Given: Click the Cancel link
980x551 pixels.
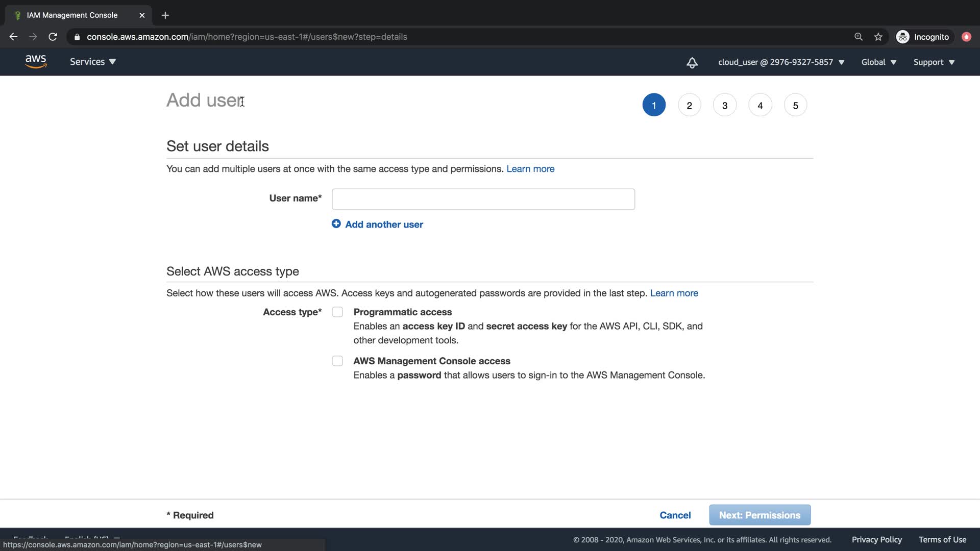Looking at the screenshot, I should point(675,515).
